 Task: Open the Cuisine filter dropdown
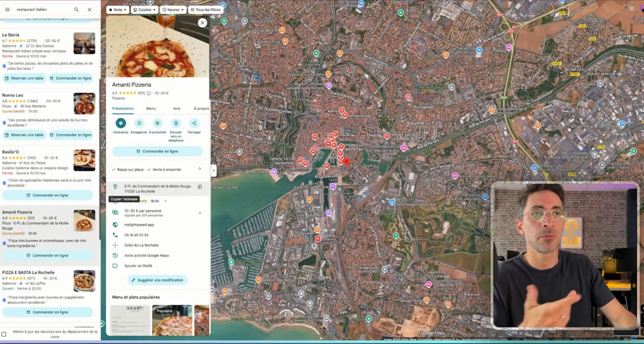[x=145, y=9]
